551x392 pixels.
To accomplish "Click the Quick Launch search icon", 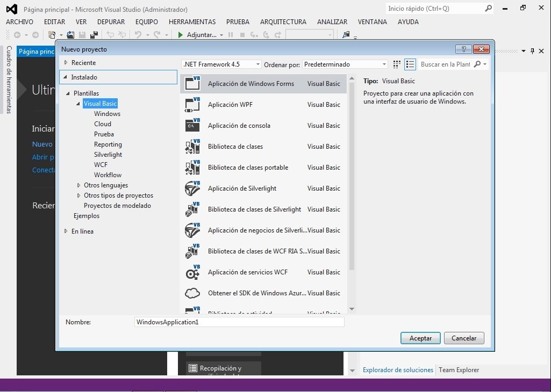I will pos(489,9).
